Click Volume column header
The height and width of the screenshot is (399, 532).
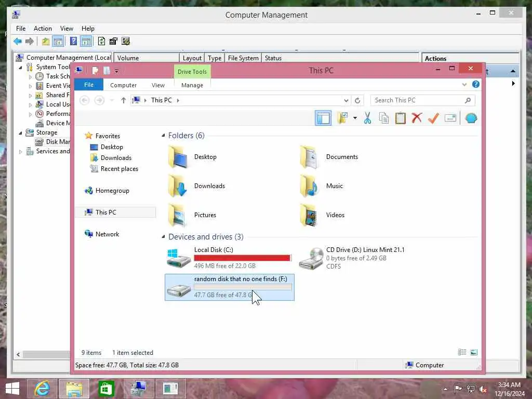pos(147,58)
